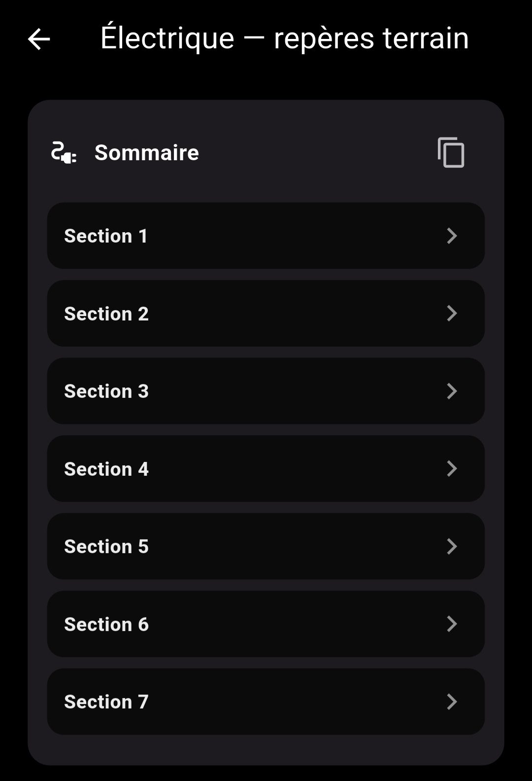Select the "Section 6" text

tap(106, 624)
